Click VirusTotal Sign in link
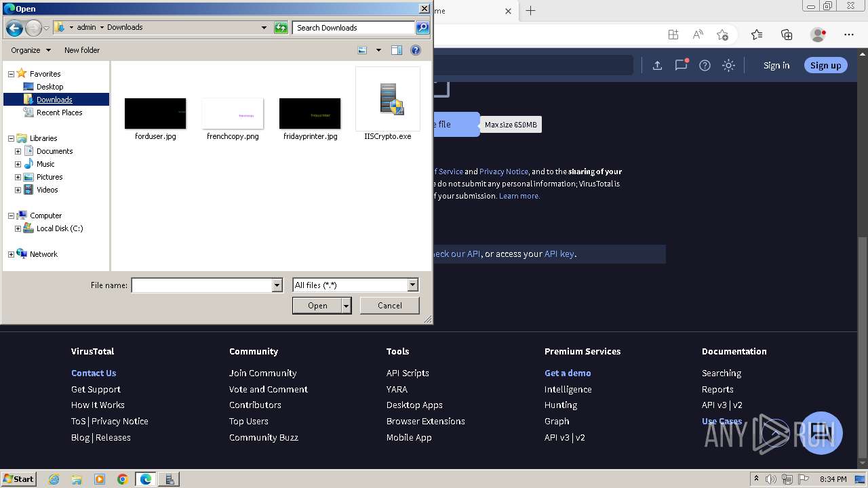 (x=776, y=65)
